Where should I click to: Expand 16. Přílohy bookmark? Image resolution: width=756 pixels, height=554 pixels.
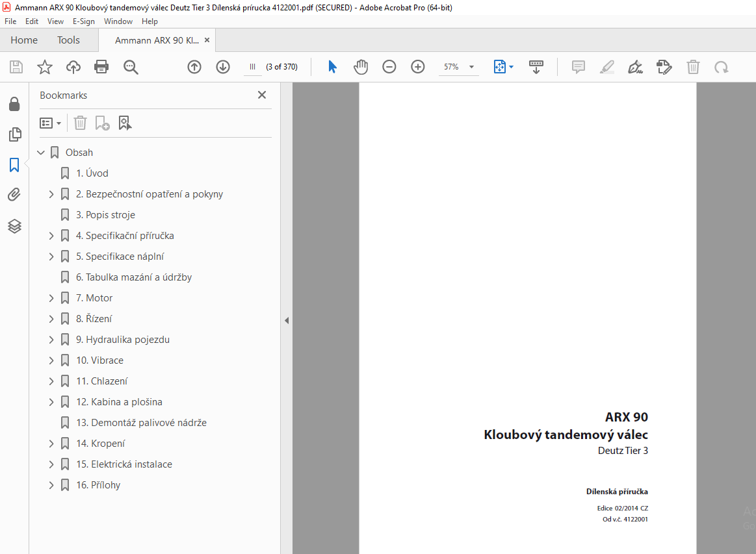51,485
